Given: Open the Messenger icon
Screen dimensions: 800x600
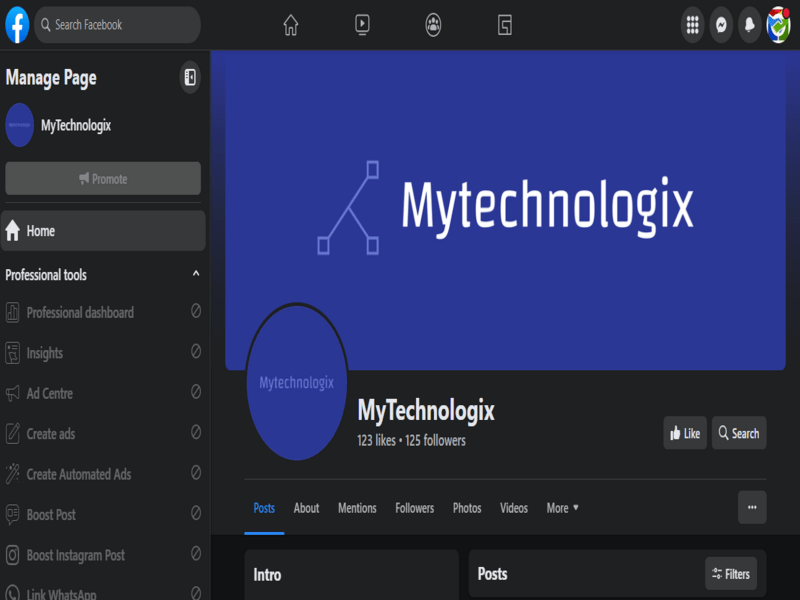Looking at the screenshot, I should (720, 25).
